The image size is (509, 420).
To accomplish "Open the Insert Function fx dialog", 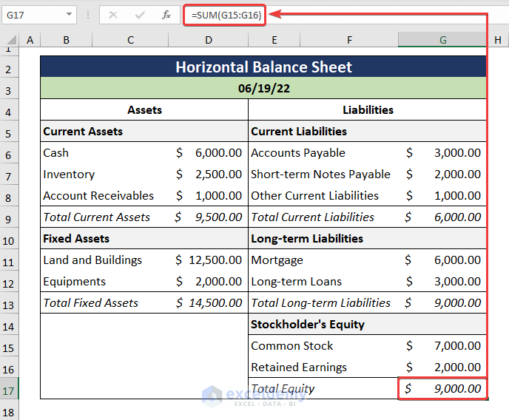I will point(166,14).
